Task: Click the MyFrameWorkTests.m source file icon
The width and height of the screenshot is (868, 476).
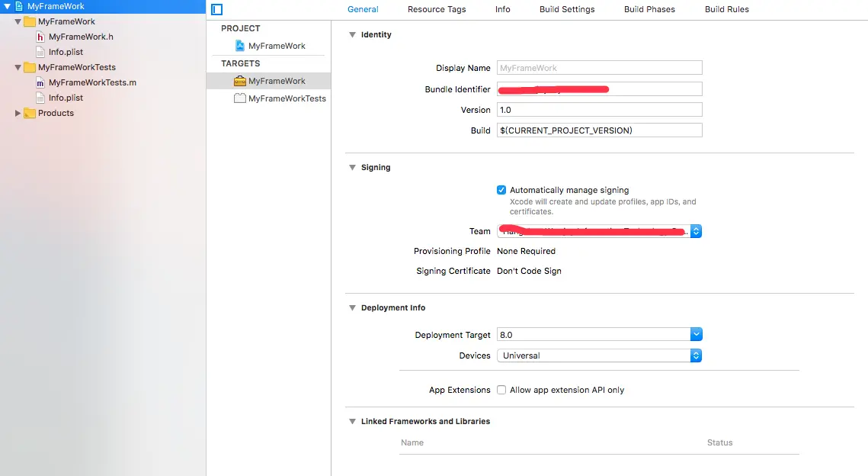Action: pyautogui.click(x=40, y=82)
